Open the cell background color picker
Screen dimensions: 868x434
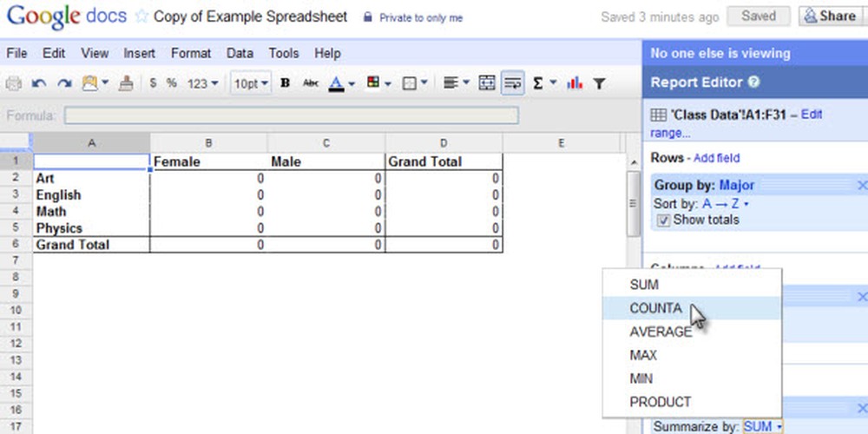[378, 83]
